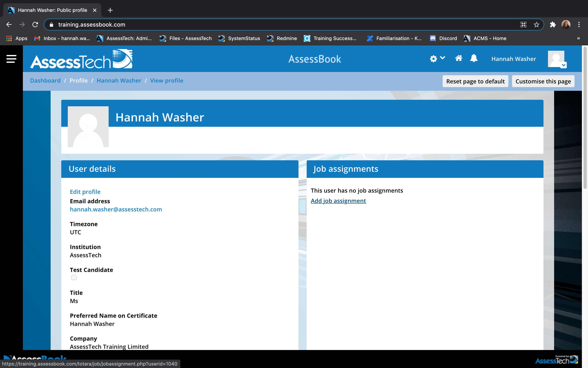Open notifications bell
This screenshot has width=588, height=368.
pyautogui.click(x=473, y=58)
